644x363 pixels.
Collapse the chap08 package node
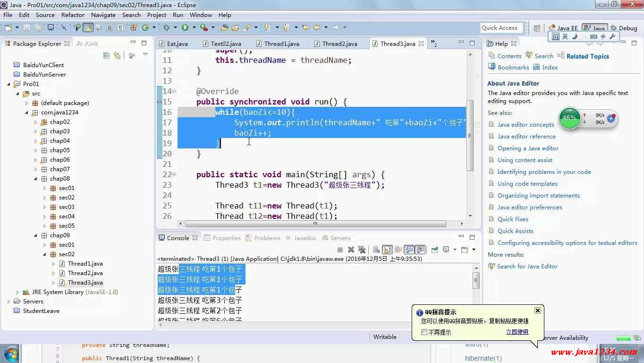35,179
